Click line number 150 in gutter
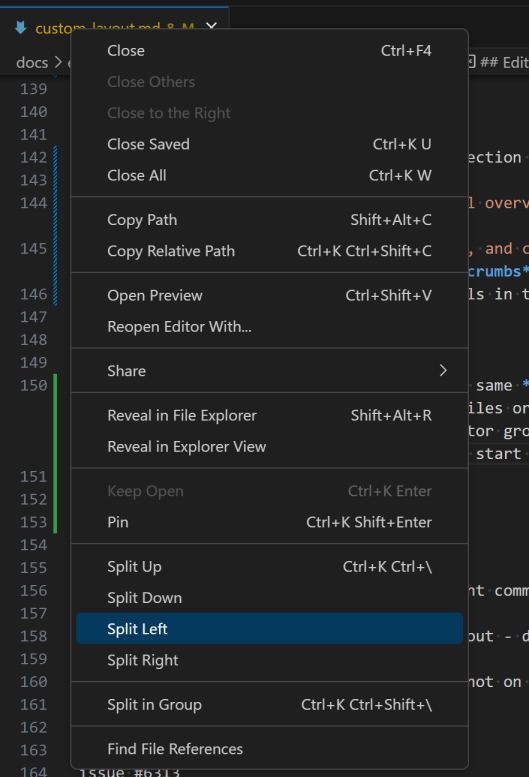This screenshot has width=529, height=777. 34,386
